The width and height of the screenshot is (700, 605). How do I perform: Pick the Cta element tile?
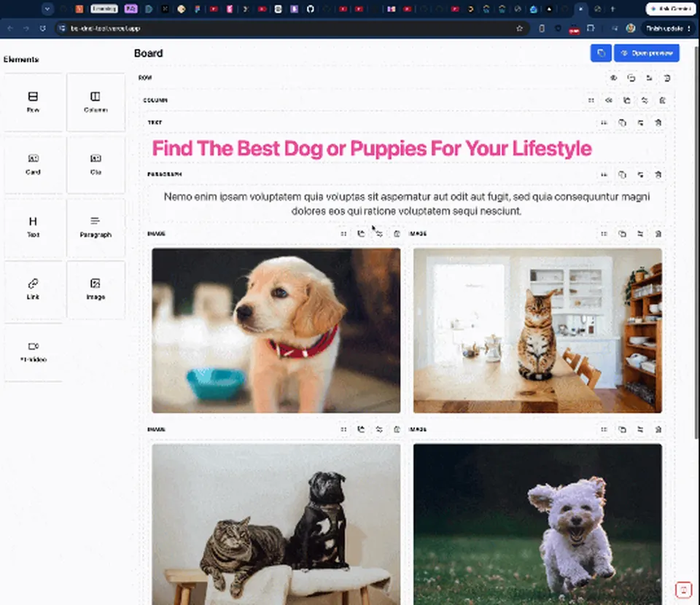tap(96, 165)
